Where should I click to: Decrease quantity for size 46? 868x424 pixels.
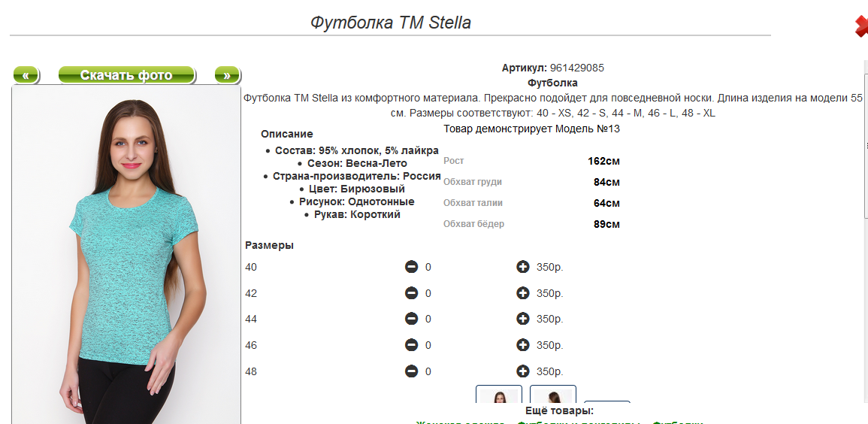point(411,345)
